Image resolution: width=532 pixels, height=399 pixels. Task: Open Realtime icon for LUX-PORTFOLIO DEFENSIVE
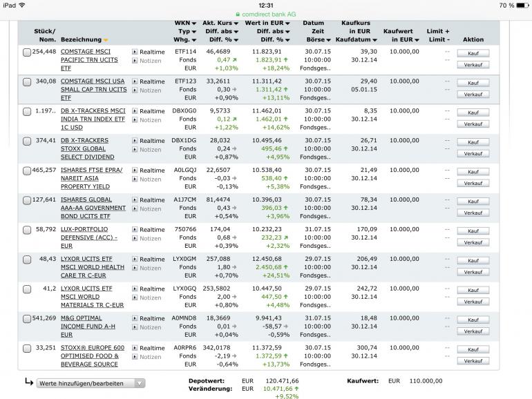[x=135, y=229]
